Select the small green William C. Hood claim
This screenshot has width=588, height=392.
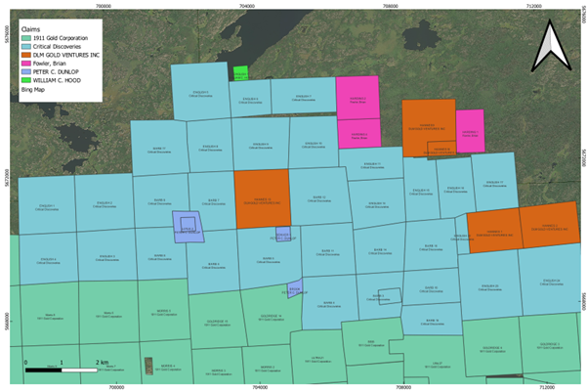[240, 73]
